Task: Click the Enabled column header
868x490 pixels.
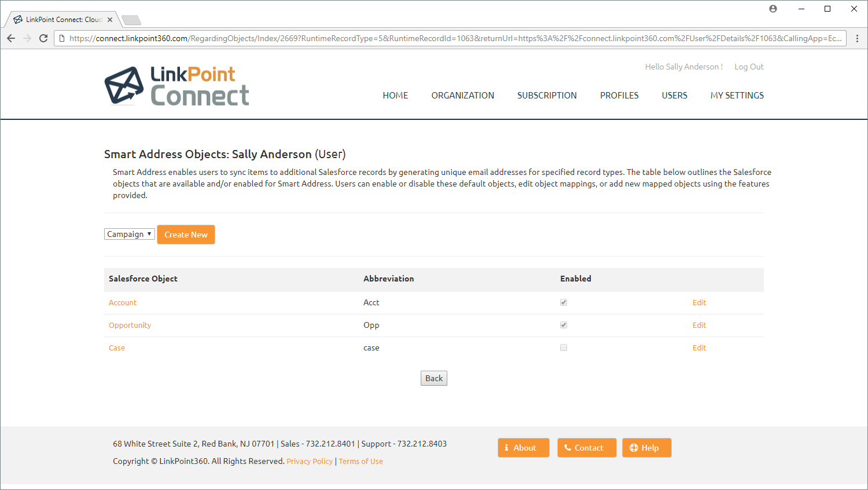Action: 575,279
